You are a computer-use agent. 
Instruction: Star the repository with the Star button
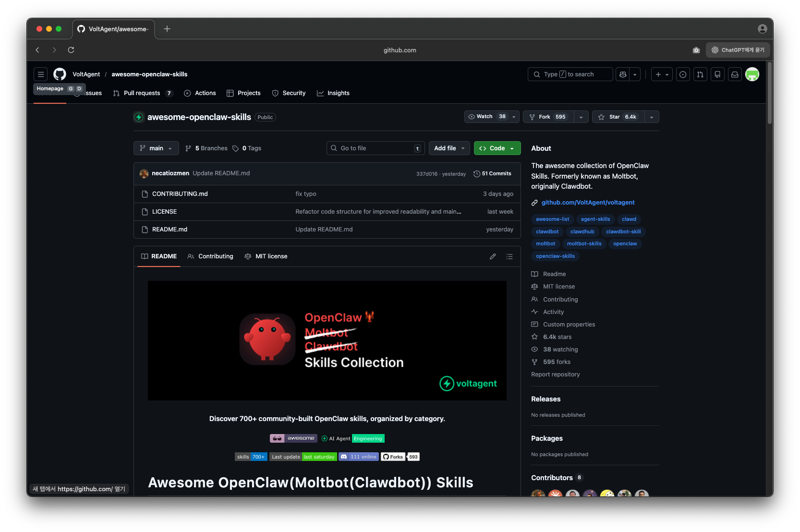point(618,117)
